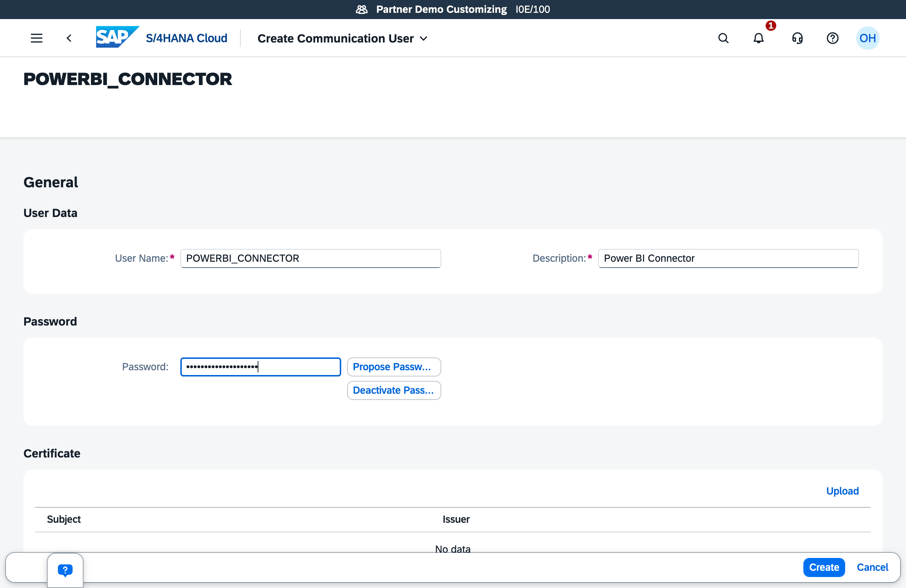Click into the Password input field
This screenshot has width=906, height=588.
pos(261,367)
